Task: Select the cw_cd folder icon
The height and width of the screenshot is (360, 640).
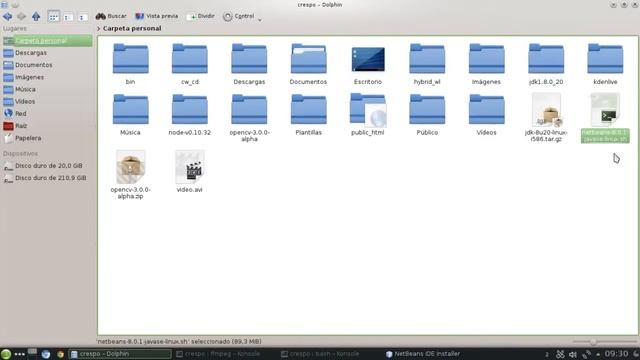Action: (x=190, y=59)
